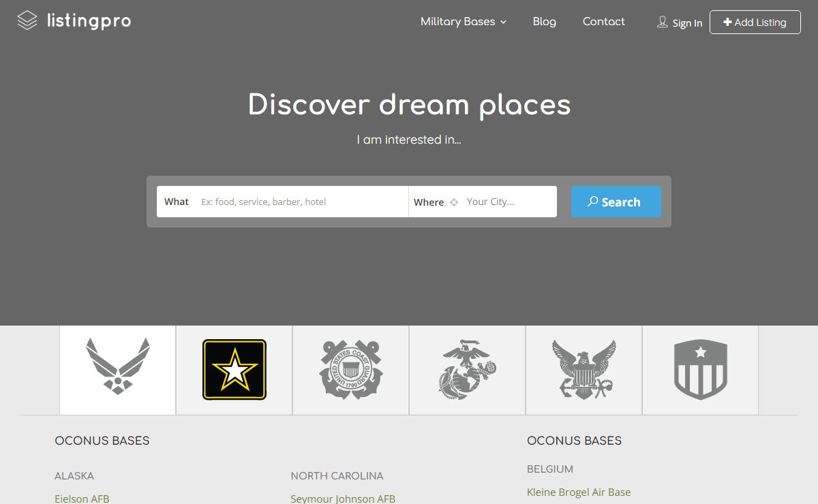Click the Your City location field
The height and width of the screenshot is (504, 818).
[x=509, y=202]
